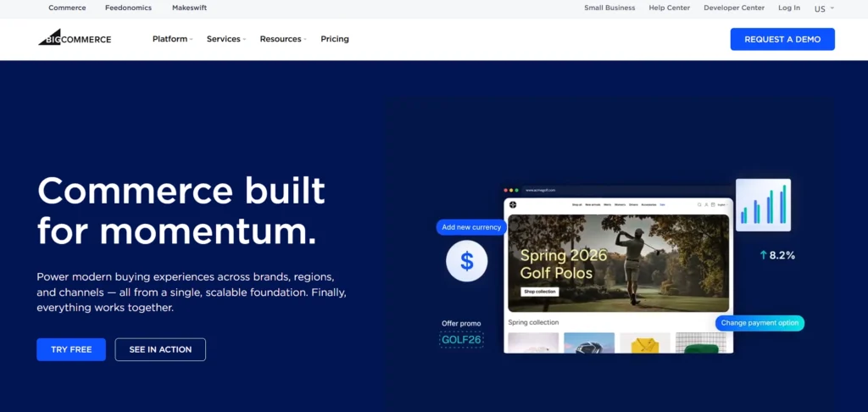Click the Commerce built for momentum headline

click(181, 211)
